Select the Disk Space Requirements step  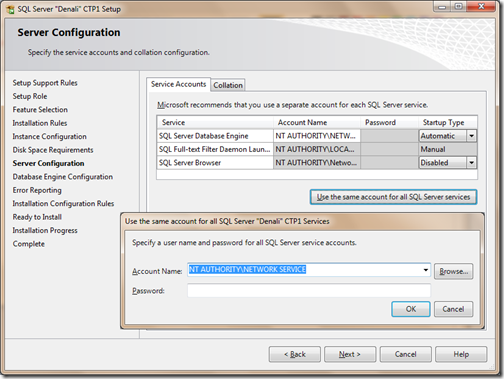(53, 150)
